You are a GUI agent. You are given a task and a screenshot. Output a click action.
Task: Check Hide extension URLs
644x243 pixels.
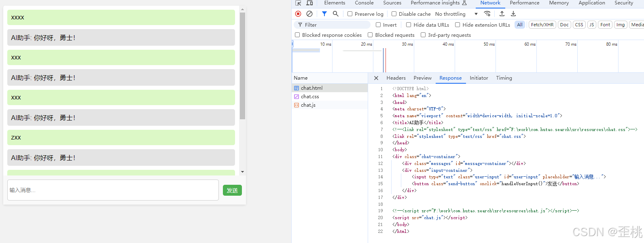click(x=458, y=25)
